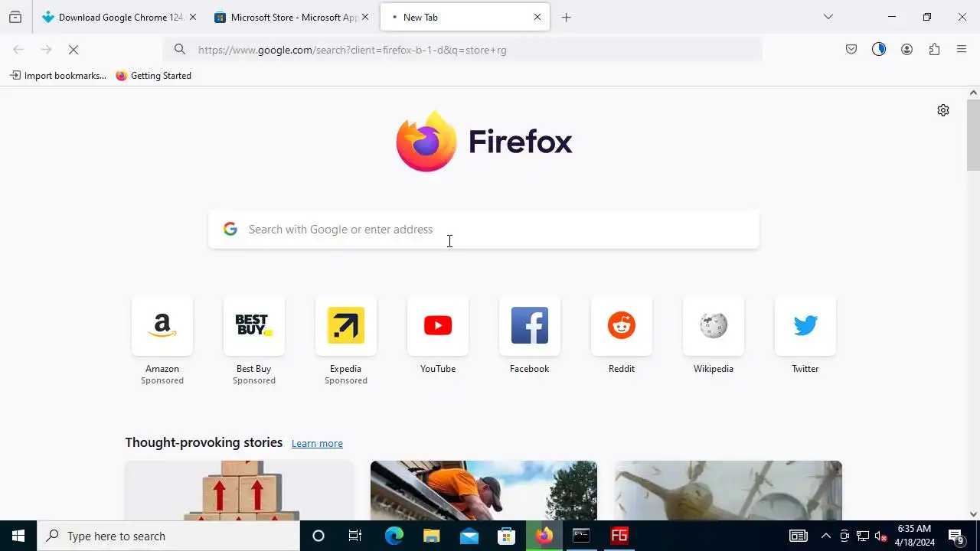Open the Firefox application hamburger menu
The image size is (980, 551).
[962, 50]
